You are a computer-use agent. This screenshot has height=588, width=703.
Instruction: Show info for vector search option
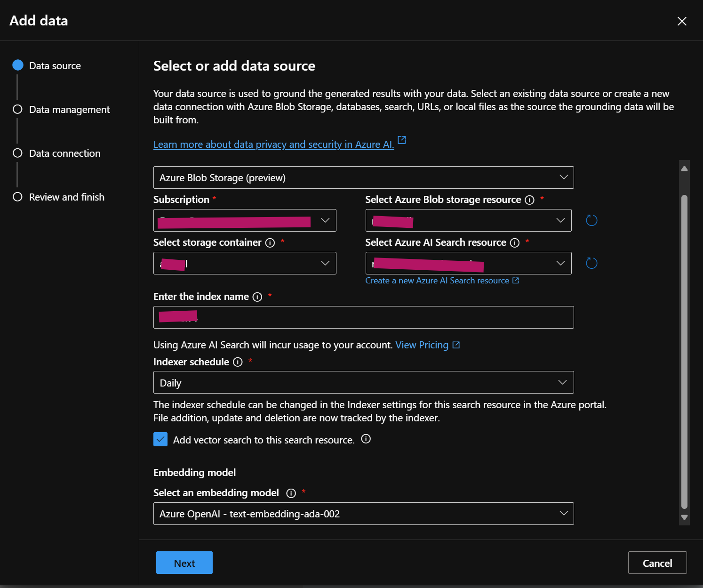click(366, 439)
